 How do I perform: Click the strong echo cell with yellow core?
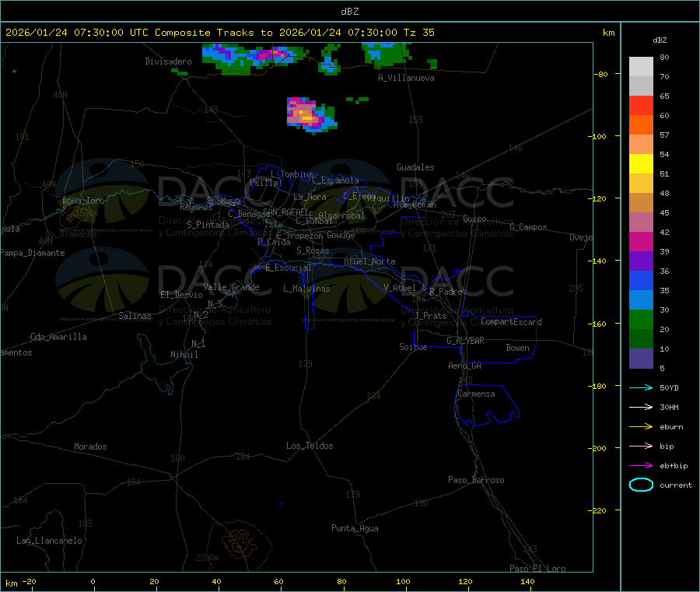coord(311,115)
